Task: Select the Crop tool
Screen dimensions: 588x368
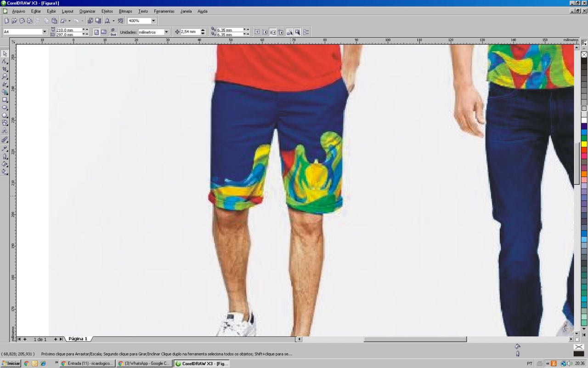Action: point(5,69)
